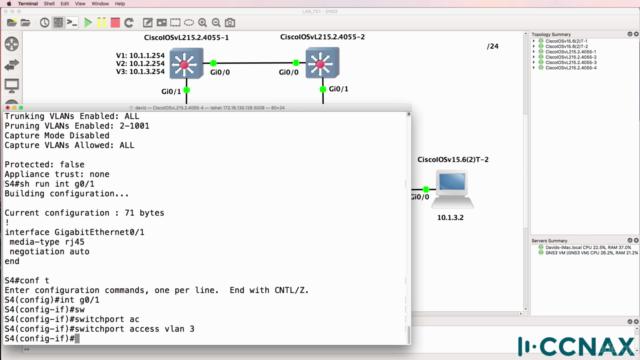Click the V1: 10.1.1.254 canvas label
The image size is (640, 360).
tap(140, 56)
